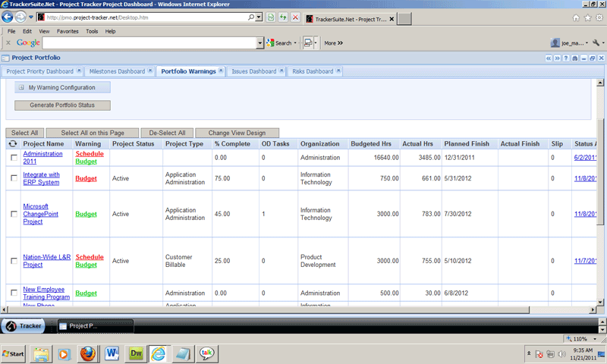Open Dreamweaver from the Windows taskbar
The width and height of the screenshot is (607, 364).
point(136,353)
